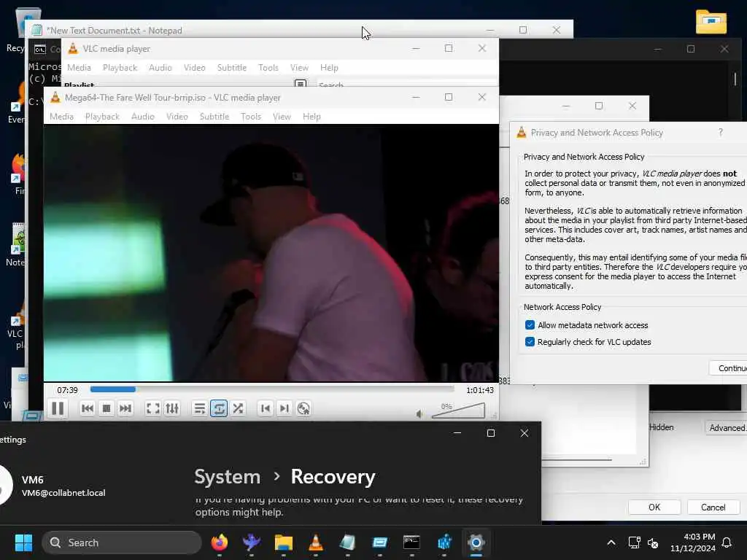The width and height of the screenshot is (747, 560).
Task: Open Tools menu in the background VLC window
Action: click(268, 68)
